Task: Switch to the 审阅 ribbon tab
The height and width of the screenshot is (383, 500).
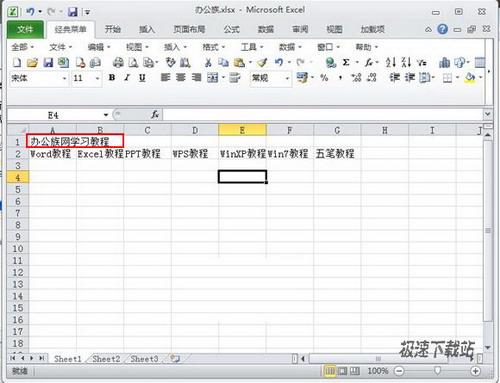Action: [x=300, y=29]
